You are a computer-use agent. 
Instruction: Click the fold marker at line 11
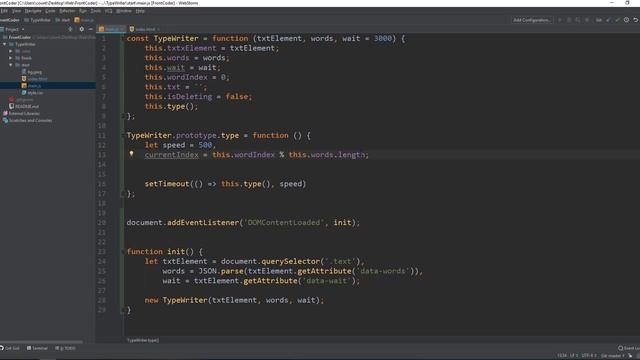(x=122, y=136)
